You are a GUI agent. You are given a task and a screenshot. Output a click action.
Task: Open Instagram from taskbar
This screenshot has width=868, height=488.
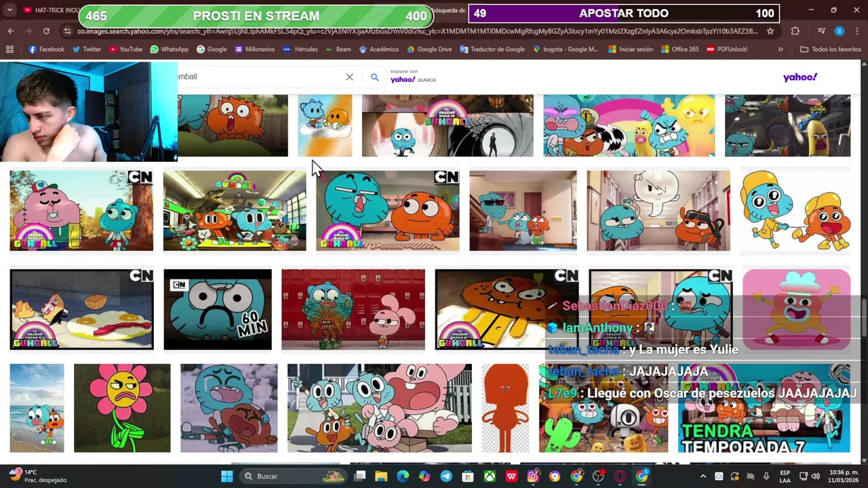[x=533, y=476]
